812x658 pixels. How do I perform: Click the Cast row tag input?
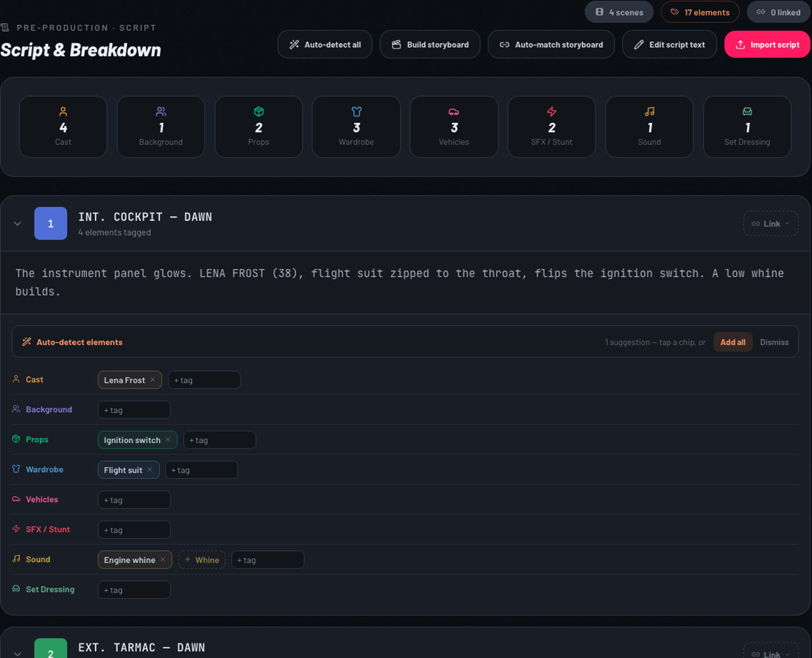[x=204, y=379]
